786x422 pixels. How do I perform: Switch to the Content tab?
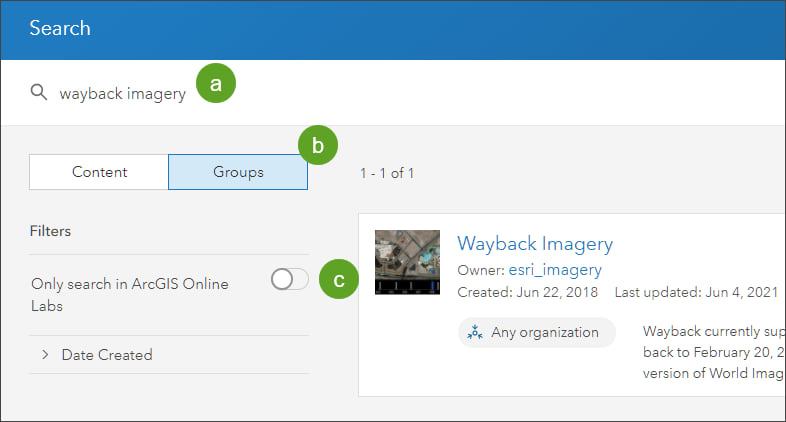99,172
